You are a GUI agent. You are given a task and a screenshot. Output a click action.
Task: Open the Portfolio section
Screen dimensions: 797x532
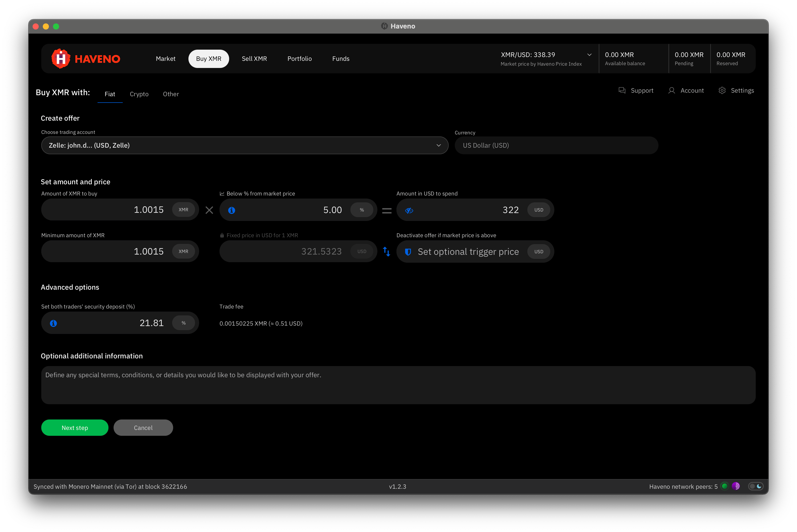tap(299, 58)
